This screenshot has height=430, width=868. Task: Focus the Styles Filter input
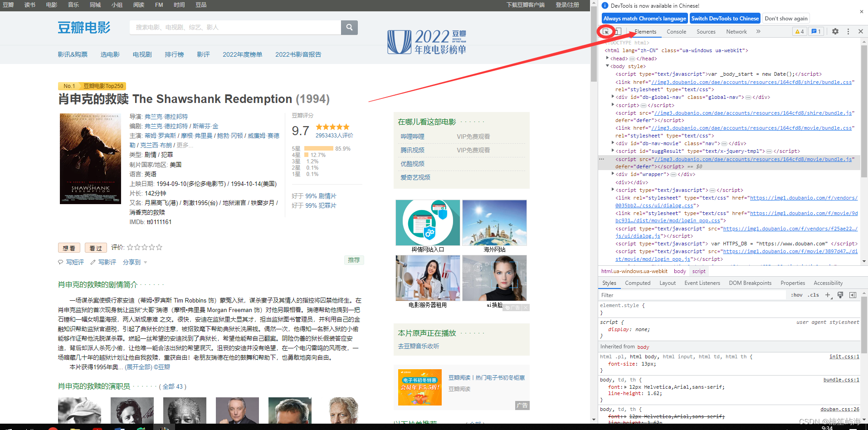pos(692,295)
